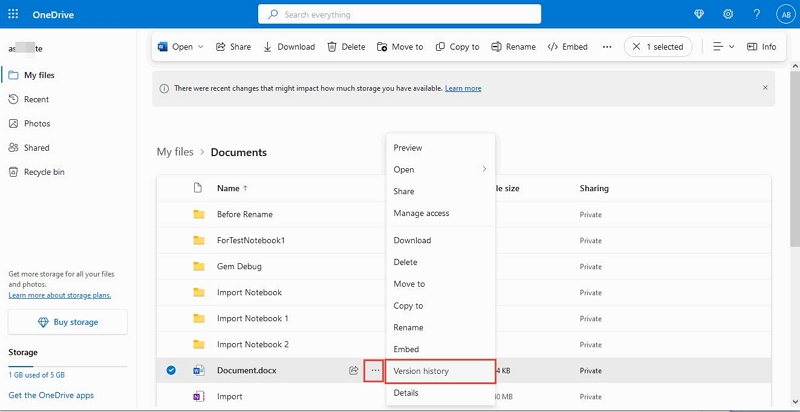Click the Download toolbar button
This screenshot has height=412, width=800.
coord(289,47)
